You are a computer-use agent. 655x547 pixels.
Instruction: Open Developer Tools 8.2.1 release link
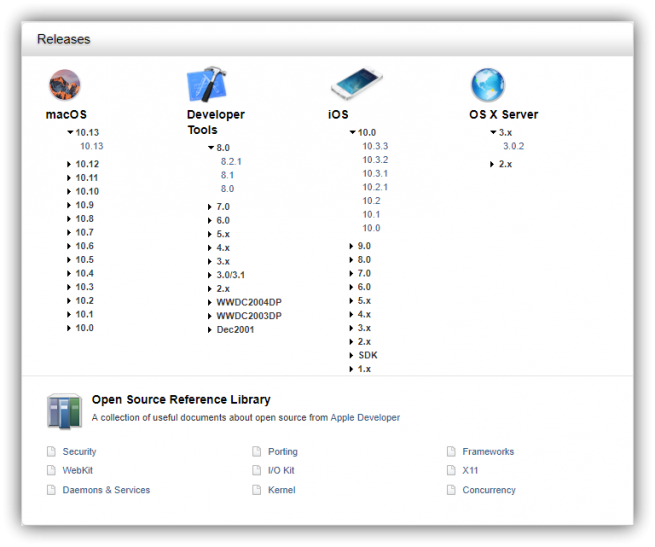pyautogui.click(x=231, y=161)
